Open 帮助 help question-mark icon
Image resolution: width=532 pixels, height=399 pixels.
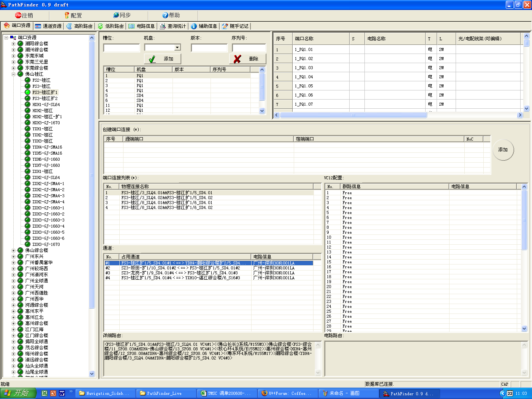pos(165,15)
